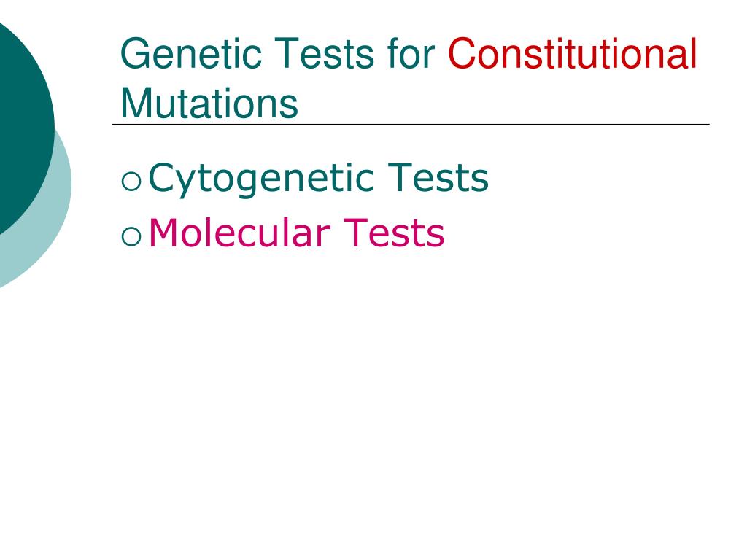The height and width of the screenshot is (560, 747).
Task: Click the hollow bullet before Cytogenetic Tests
Action: click(x=131, y=182)
